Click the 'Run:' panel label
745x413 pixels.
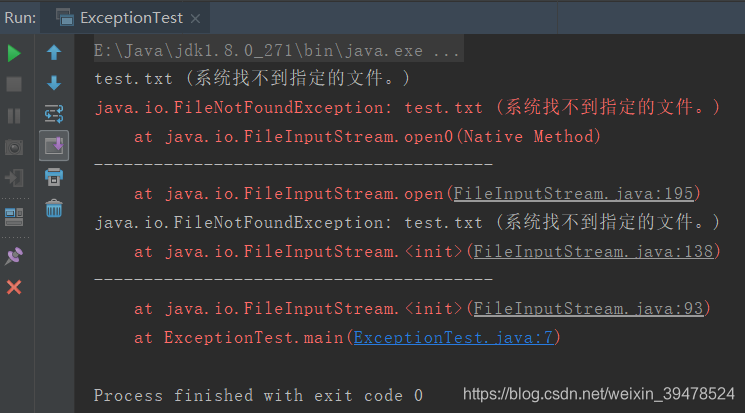tap(20, 18)
